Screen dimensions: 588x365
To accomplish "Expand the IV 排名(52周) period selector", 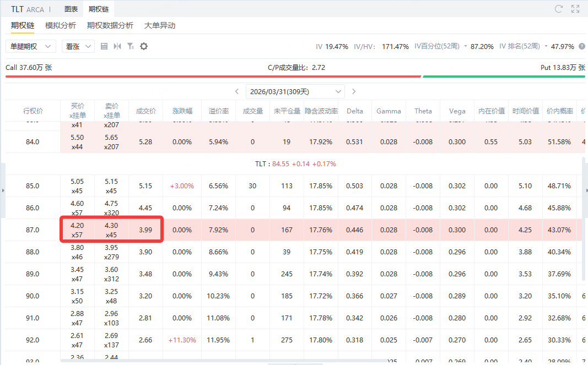I will 546,47.
